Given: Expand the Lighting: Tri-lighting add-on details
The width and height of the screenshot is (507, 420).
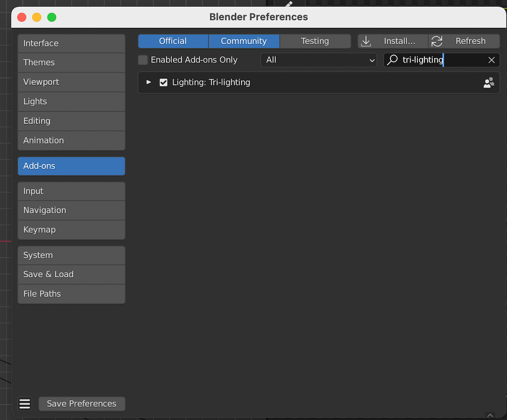Looking at the screenshot, I should [149, 82].
